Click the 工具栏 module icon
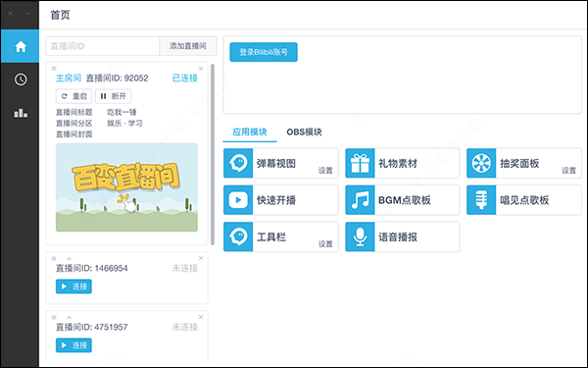588x368 pixels. click(x=238, y=237)
